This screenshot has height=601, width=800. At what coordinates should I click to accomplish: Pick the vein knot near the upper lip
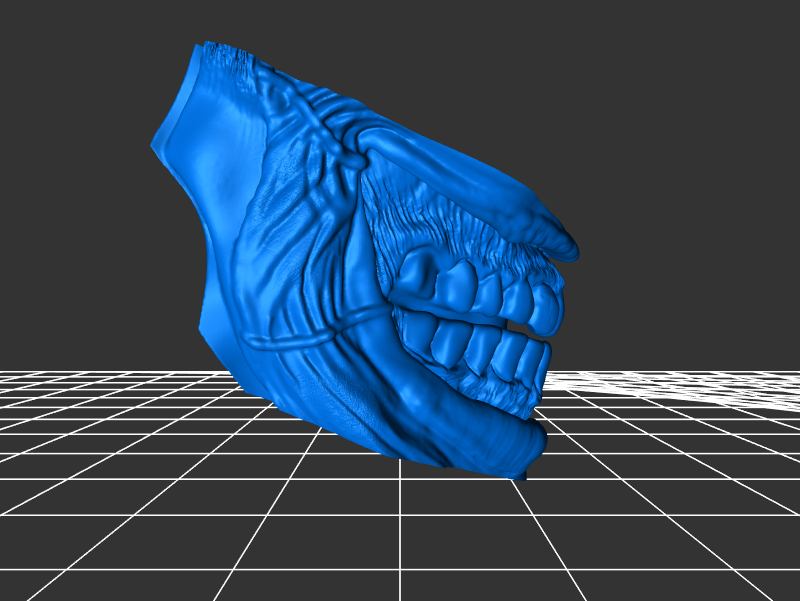(352, 157)
